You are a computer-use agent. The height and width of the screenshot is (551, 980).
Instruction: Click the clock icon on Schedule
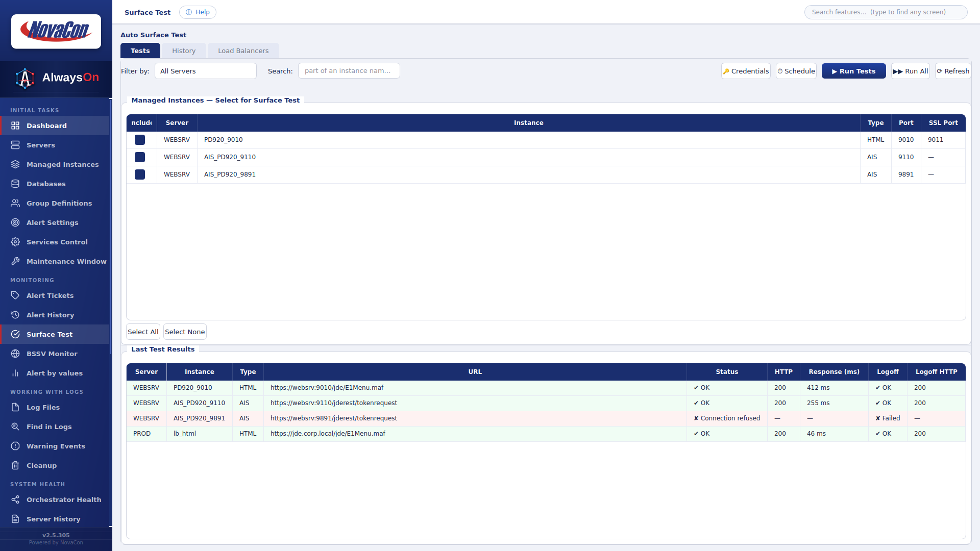click(780, 71)
